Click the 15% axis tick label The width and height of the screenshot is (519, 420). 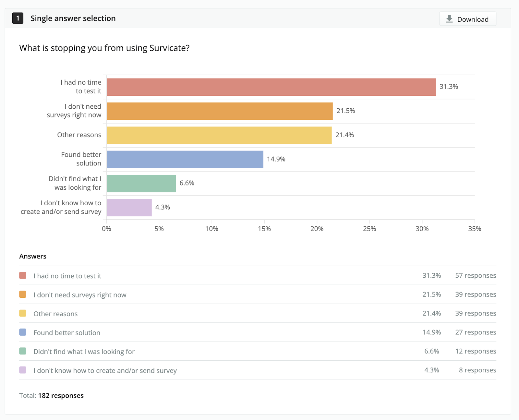tap(264, 229)
